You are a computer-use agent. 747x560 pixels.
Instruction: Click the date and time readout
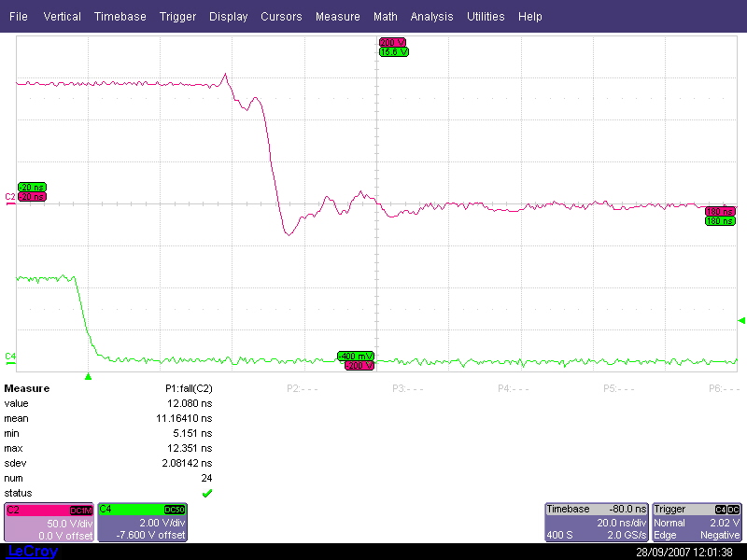pos(684,553)
